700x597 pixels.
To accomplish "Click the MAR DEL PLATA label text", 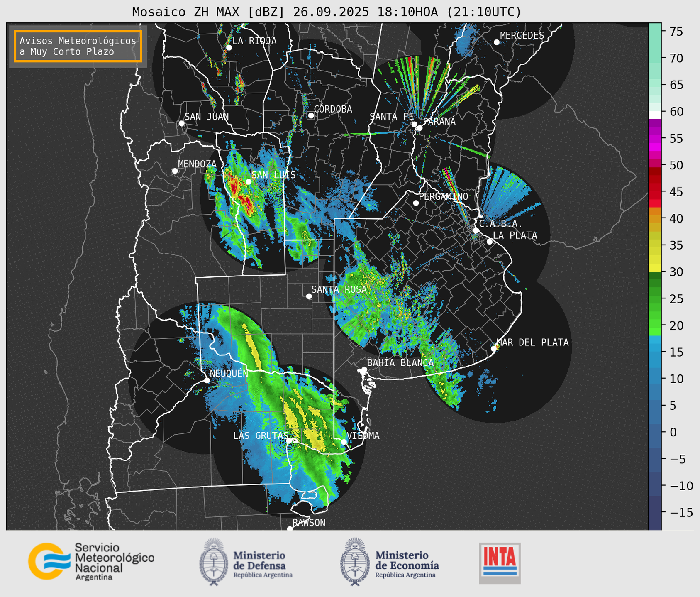I will pos(533,343).
